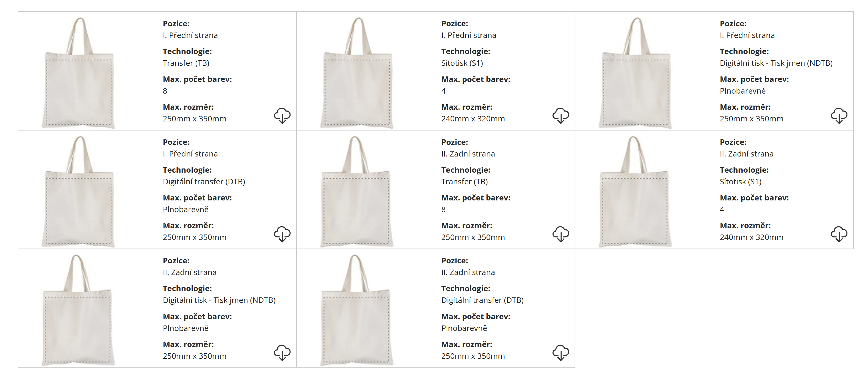Download back side Digitální transfer (DTB) template
This screenshot has width=868, height=391.
[561, 353]
